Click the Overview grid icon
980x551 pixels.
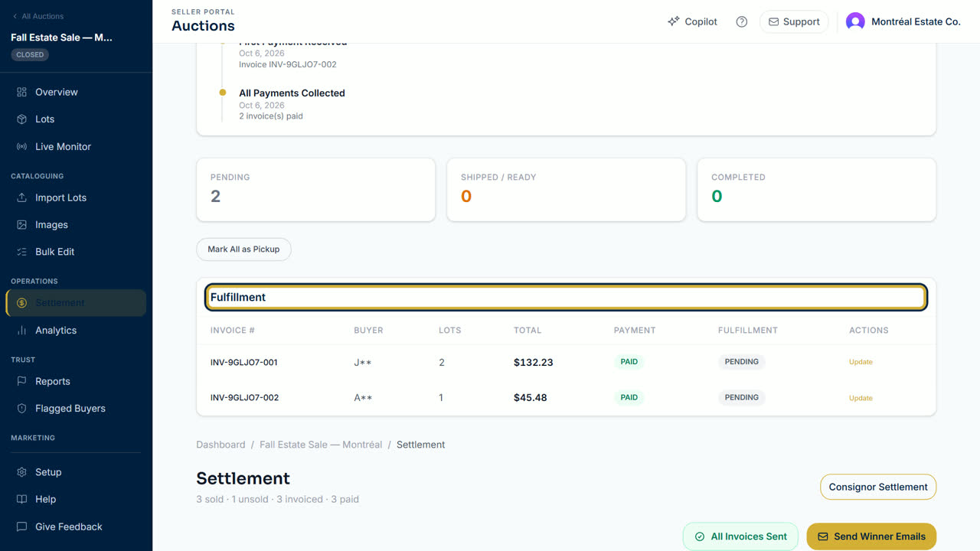point(21,92)
